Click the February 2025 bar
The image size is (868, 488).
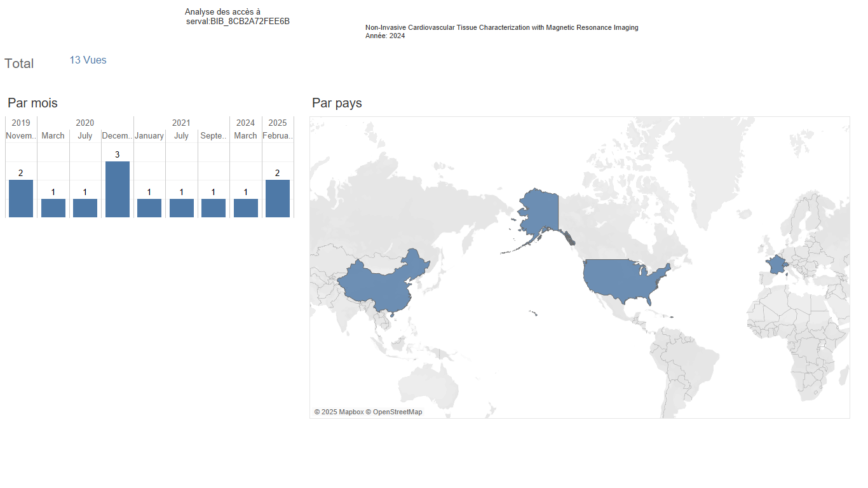278,199
